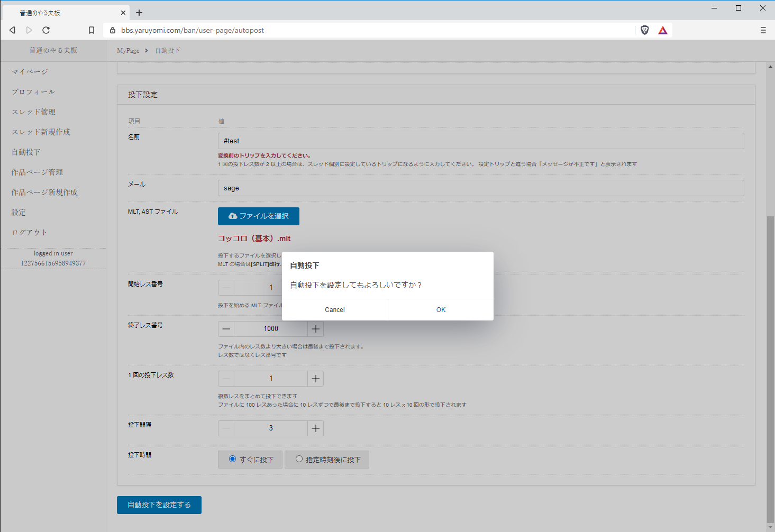Click the Brave Rewards triangle icon
This screenshot has width=775, height=532.
tap(663, 30)
